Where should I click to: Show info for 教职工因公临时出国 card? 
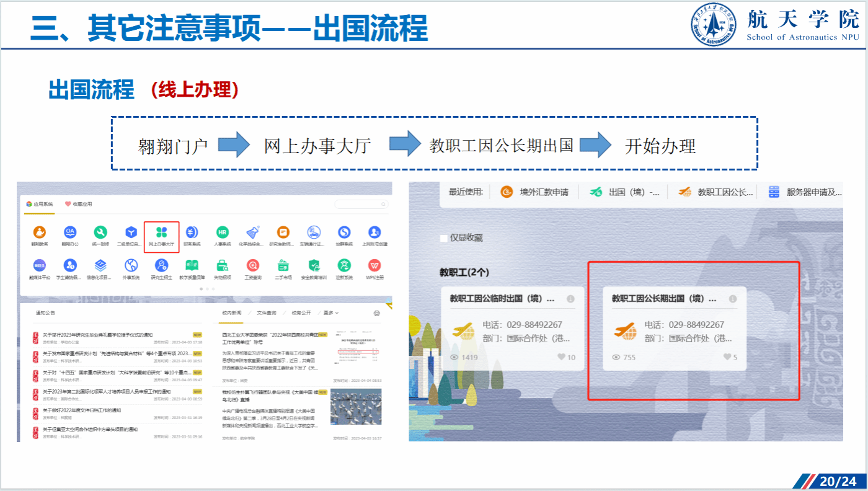pyautogui.click(x=570, y=299)
